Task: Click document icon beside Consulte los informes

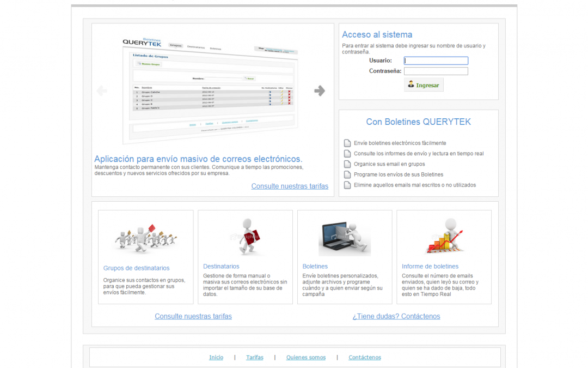Action: [x=347, y=154]
